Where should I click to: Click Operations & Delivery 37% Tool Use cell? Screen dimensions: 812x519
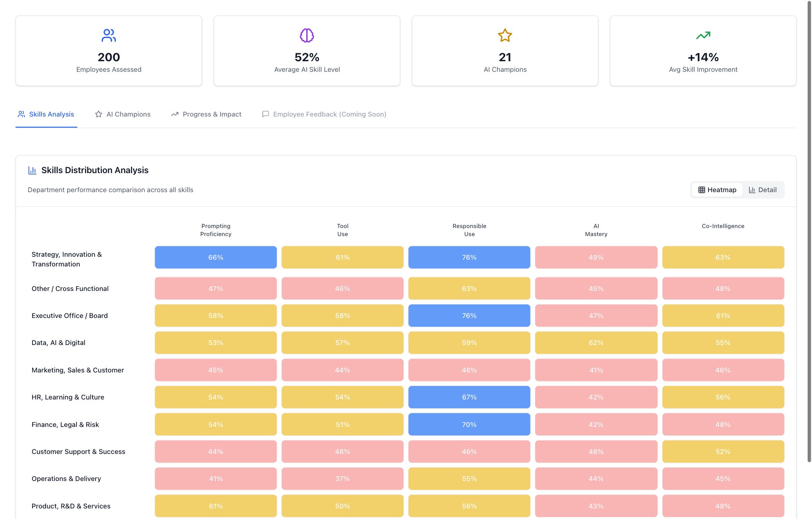(343, 478)
